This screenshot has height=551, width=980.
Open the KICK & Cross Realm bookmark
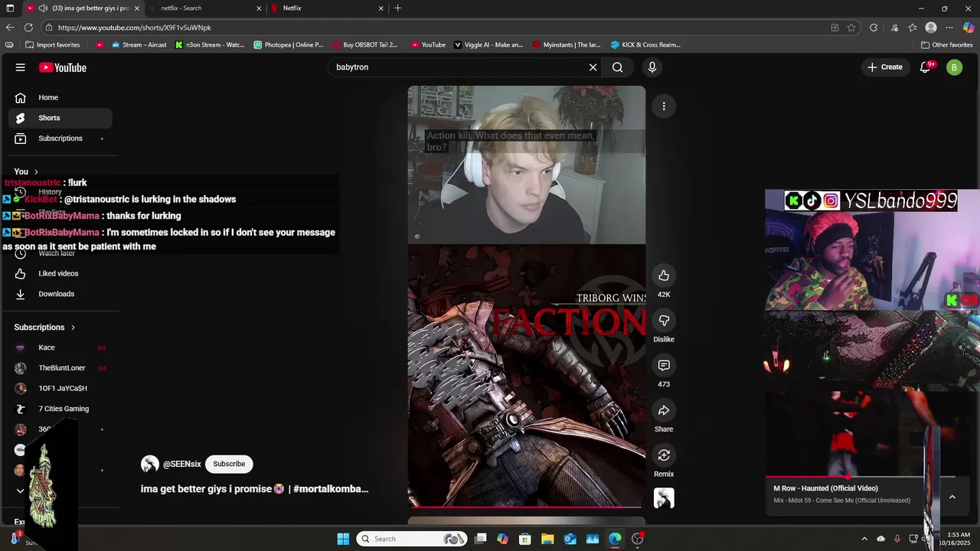[645, 44]
